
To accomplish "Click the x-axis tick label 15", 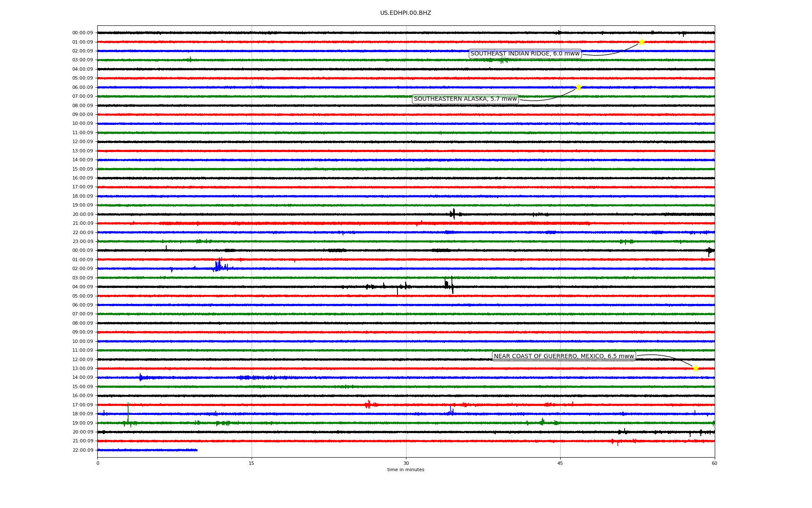I will [252, 463].
